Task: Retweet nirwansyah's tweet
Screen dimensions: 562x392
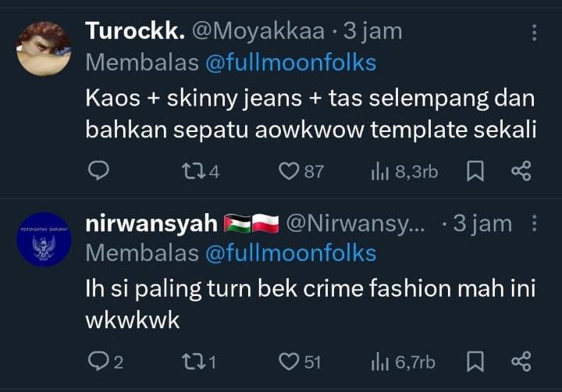Action: 190,361
